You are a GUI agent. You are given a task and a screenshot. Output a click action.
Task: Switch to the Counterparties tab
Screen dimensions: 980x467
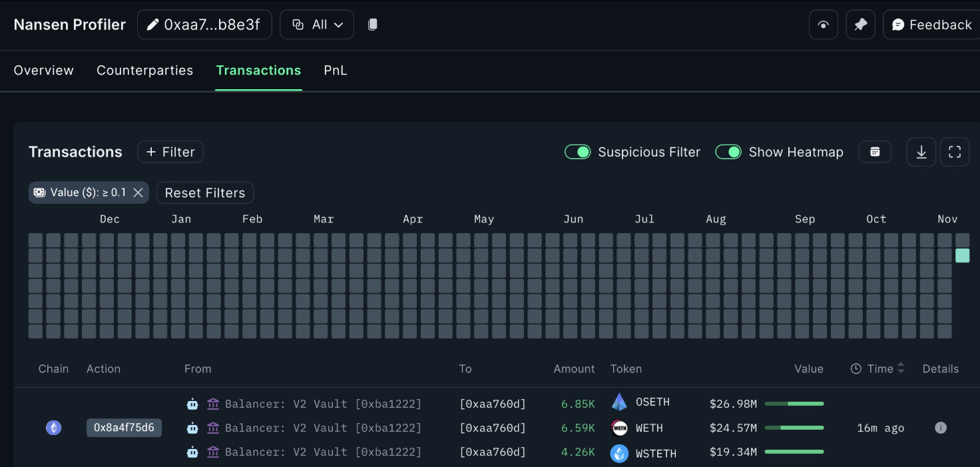[144, 71]
